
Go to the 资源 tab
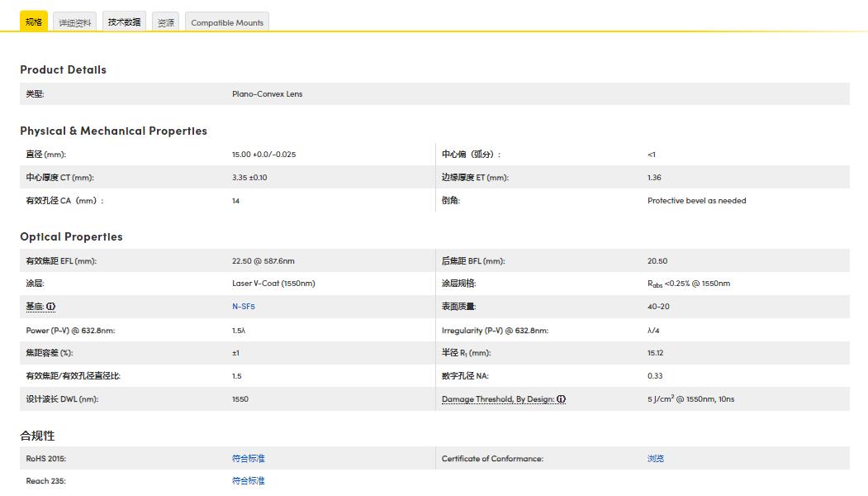pos(166,22)
